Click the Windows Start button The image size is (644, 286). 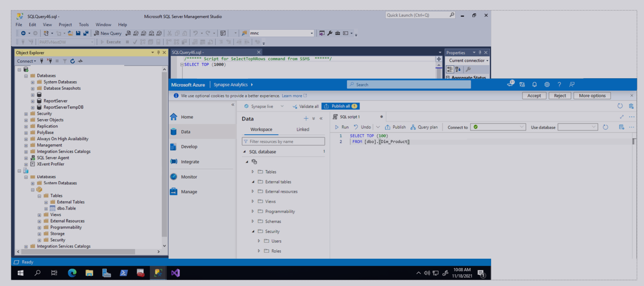(x=21, y=273)
